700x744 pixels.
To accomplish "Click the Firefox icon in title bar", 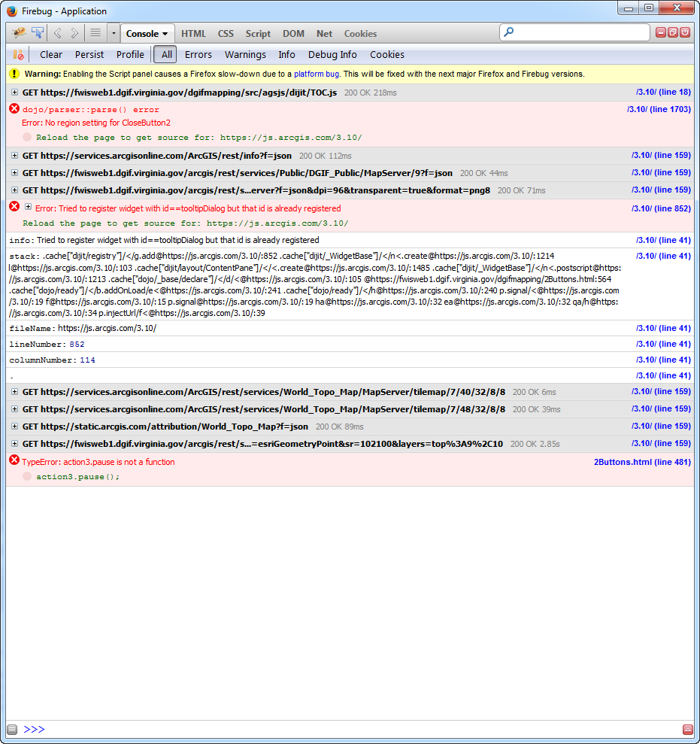I will [x=11, y=11].
